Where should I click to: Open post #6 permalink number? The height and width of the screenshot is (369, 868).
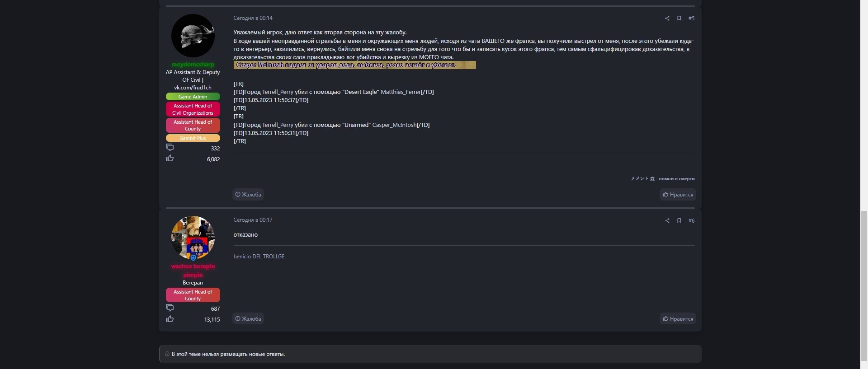coord(691,220)
